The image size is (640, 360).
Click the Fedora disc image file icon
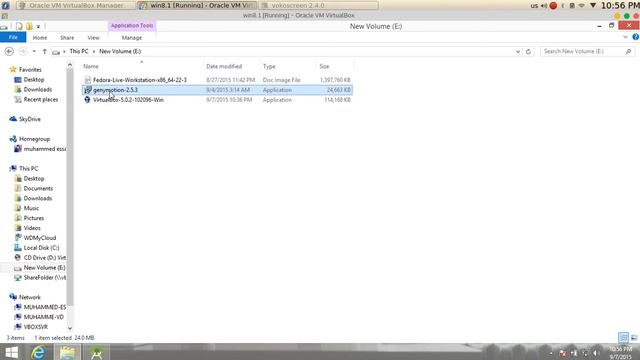click(x=87, y=80)
